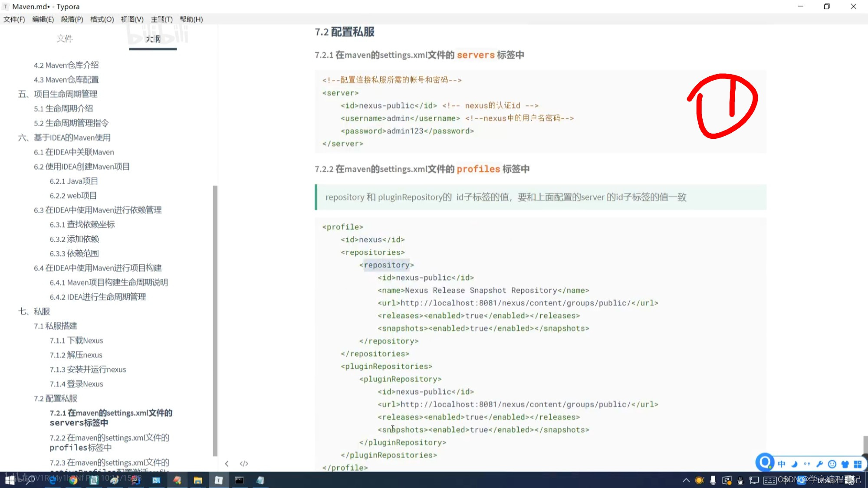Collapse sidebar with the left arrow
The height and width of the screenshot is (488, 868).
coord(227,464)
